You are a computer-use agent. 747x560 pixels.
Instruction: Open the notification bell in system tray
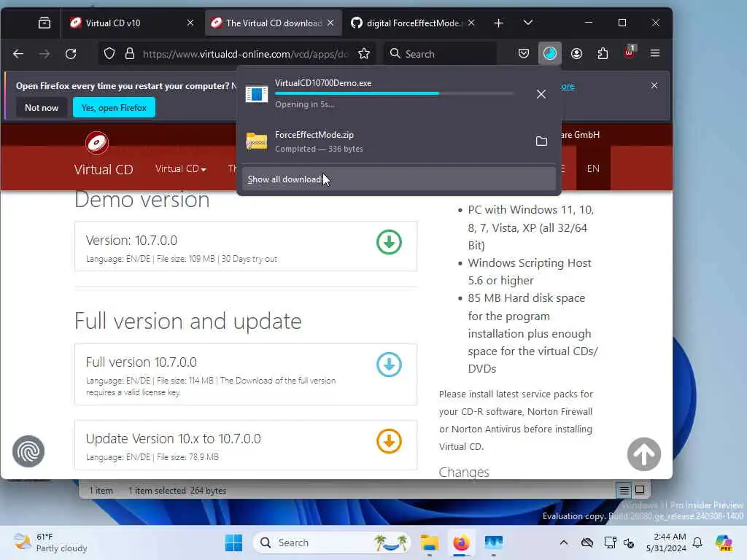[x=697, y=542]
